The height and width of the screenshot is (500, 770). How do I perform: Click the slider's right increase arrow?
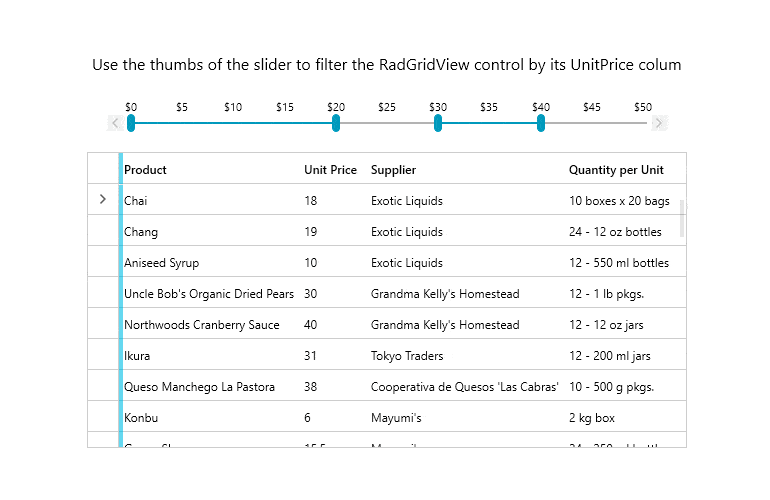pos(659,123)
